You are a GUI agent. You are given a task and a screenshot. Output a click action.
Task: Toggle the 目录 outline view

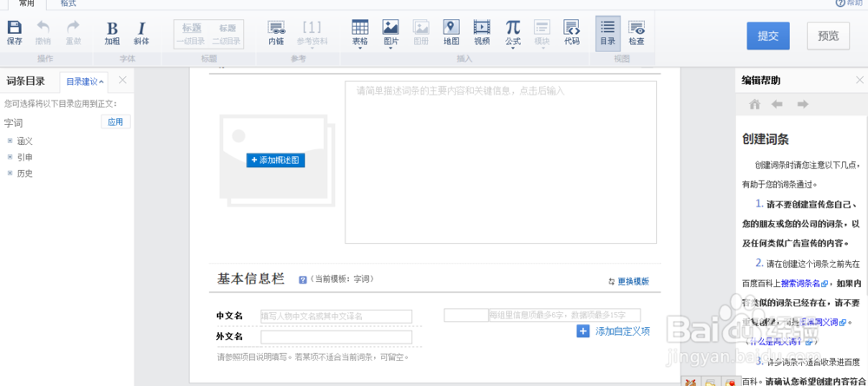tap(608, 33)
